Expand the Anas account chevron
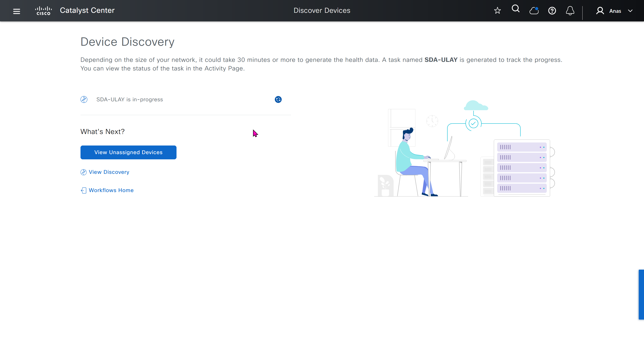The image size is (644, 347). click(x=630, y=11)
